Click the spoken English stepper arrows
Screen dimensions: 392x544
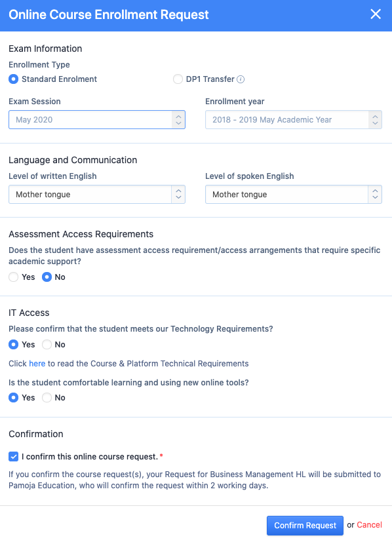click(375, 194)
